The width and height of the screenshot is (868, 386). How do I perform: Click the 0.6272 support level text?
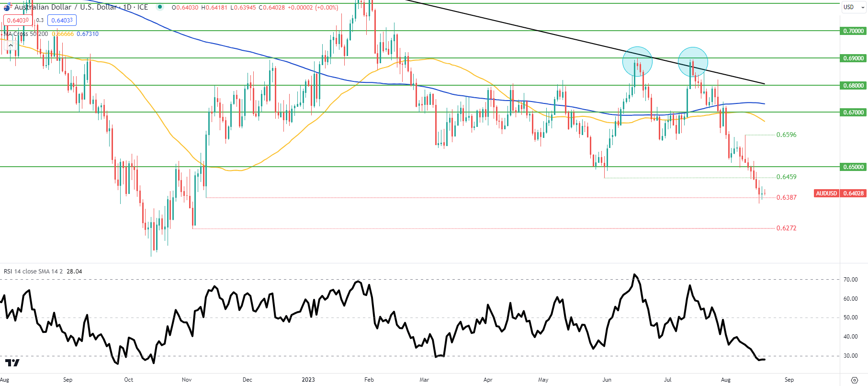pos(786,228)
